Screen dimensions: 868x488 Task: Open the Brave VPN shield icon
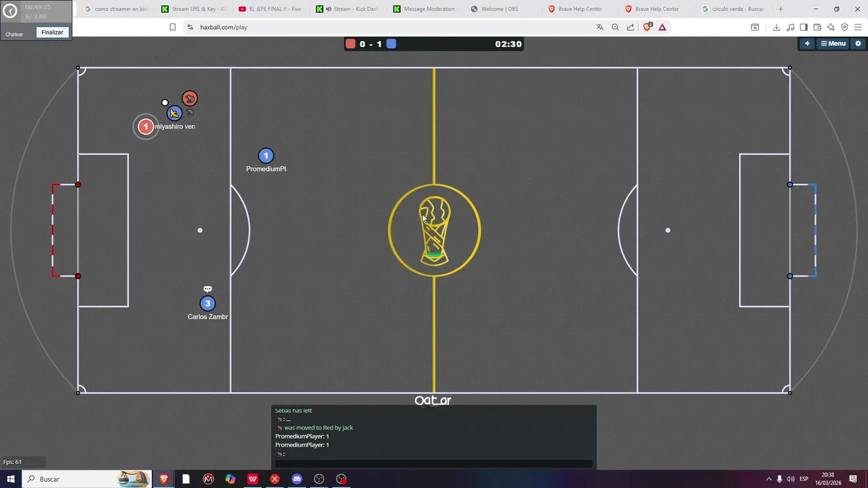pyautogui.click(x=844, y=27)
